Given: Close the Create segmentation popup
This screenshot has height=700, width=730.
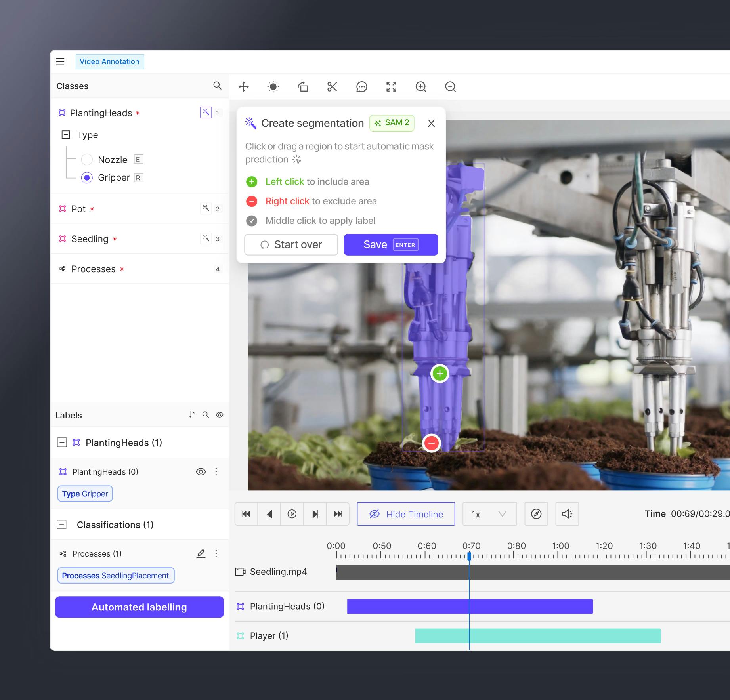Looking at the screenshot, I should click(432, 123).
